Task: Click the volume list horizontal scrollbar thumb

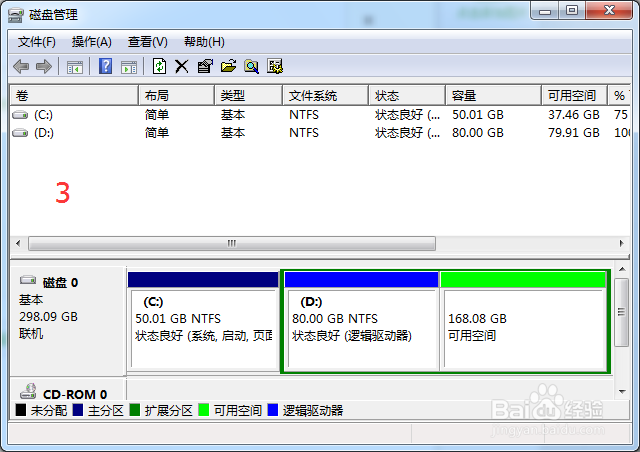Action: (232, 244)
